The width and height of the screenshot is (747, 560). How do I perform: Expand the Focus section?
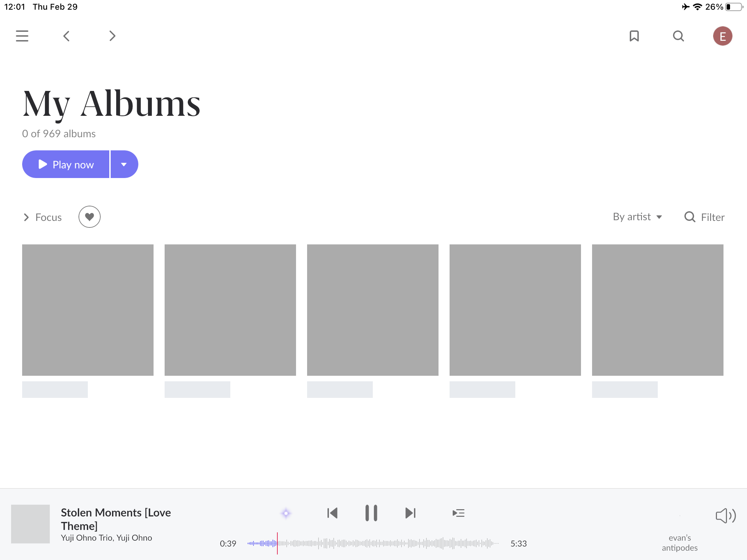(43, 217)
